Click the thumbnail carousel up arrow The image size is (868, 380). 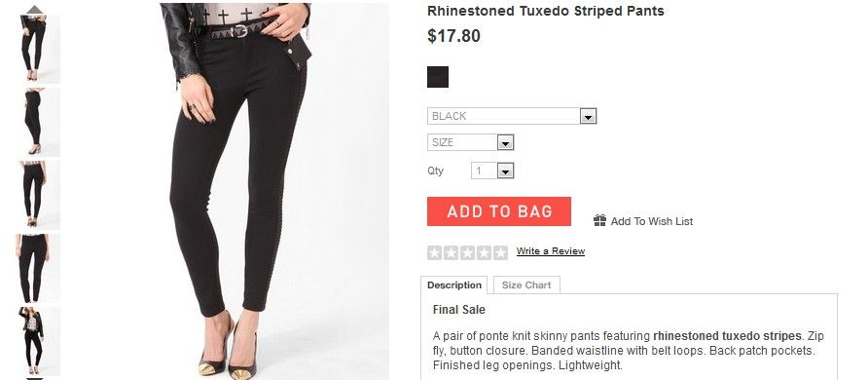[x=35, y=9]
